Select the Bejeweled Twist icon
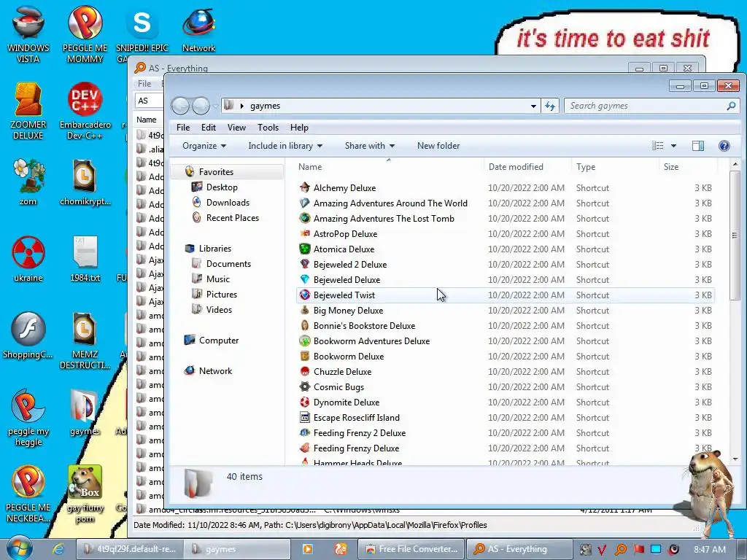 304,295
